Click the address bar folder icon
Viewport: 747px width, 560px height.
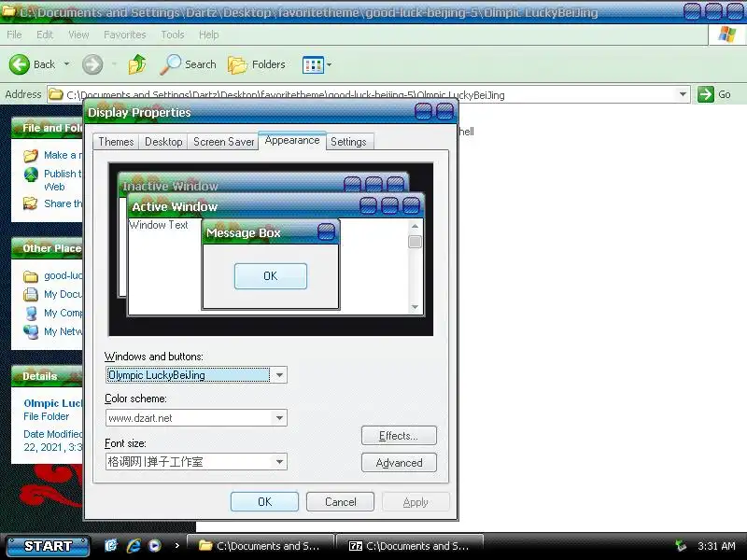coord(56,94)
